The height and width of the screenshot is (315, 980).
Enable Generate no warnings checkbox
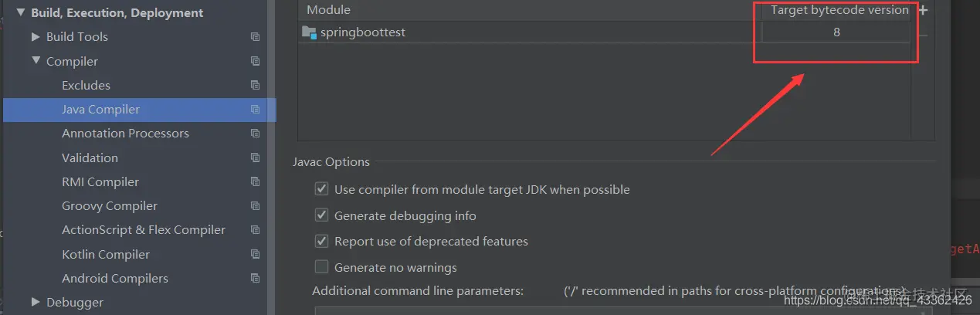[322, 267]
